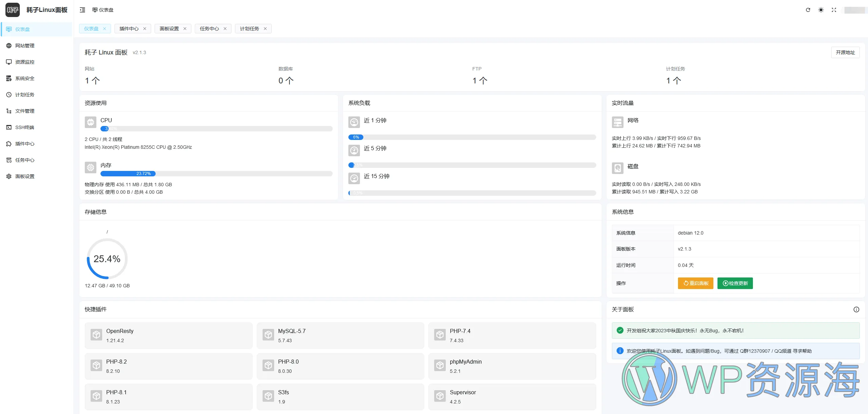The height and width of the screenshot is (414, 868).
Task: Open the PHP-7.4 plugin card
Action: 512,336
